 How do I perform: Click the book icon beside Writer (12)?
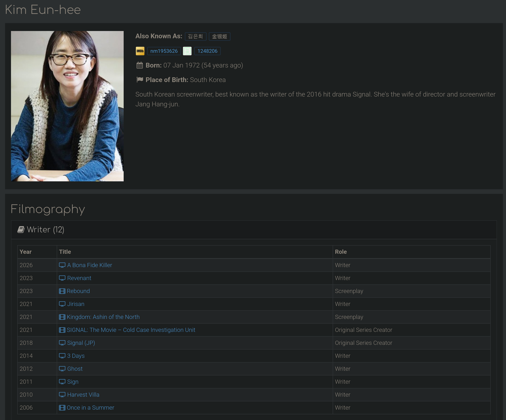[21, 230]
